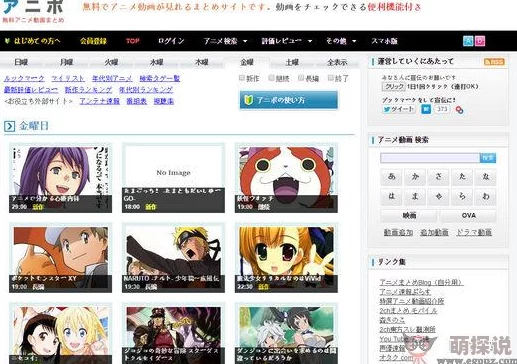Open the ブックマーク link
This screenshot has width=517, height=364.
[x=24, y=78]
